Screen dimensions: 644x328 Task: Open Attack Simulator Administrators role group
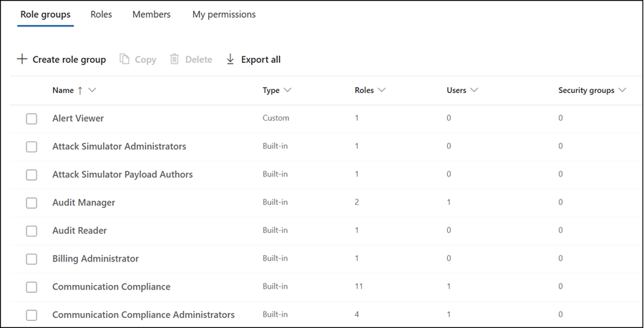click(119, 146)
